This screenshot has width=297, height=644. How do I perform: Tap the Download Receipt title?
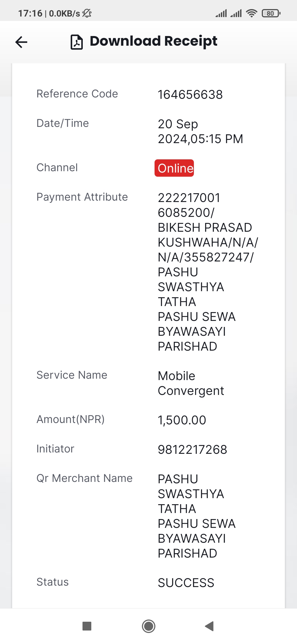(153, 41)
